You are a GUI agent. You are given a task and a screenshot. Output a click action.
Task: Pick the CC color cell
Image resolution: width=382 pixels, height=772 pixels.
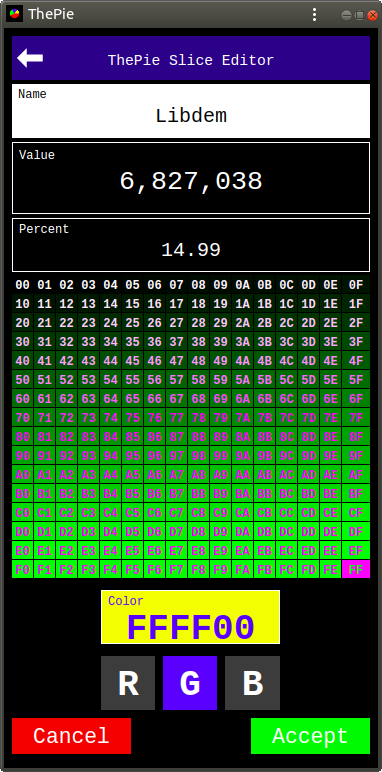point(286,513)
